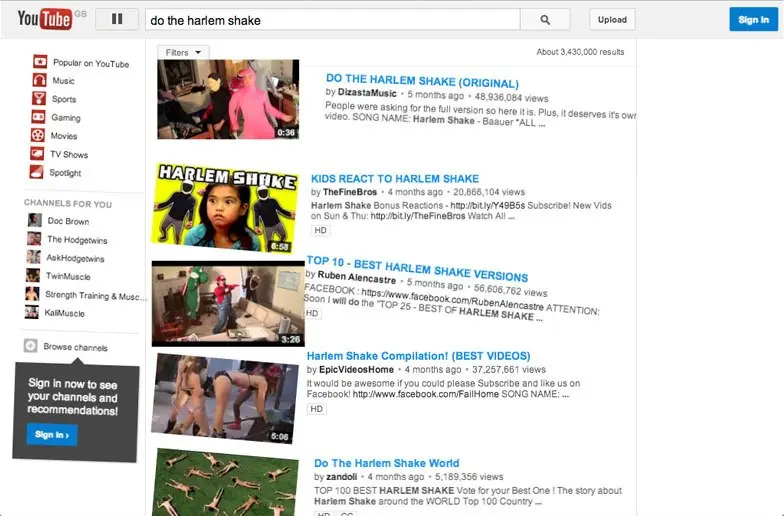Open the Movies category link
This screenshot has height=516, width=784.
(64, 136)
